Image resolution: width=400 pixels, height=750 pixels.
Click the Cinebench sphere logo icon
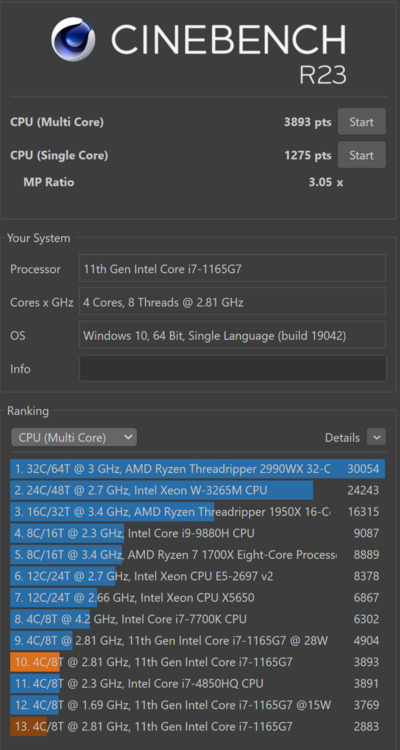pyautogui.click(x=73, y=39)
